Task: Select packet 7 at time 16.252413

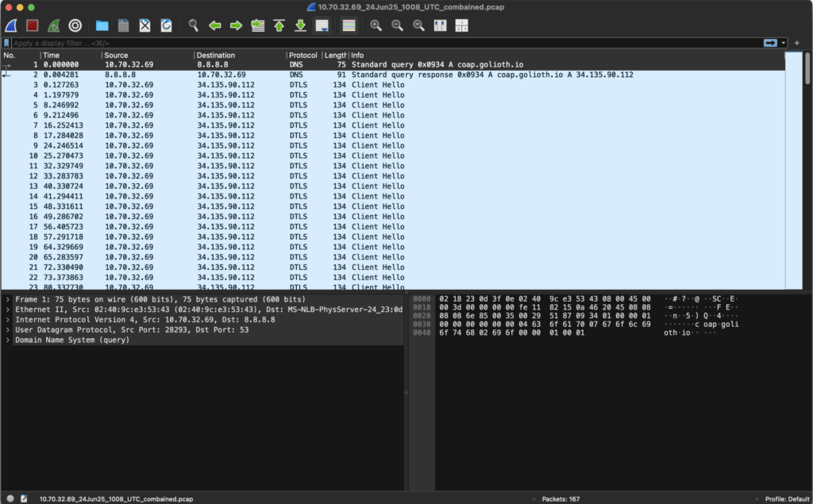Action: pyautogui.click(x=393, y=125)
